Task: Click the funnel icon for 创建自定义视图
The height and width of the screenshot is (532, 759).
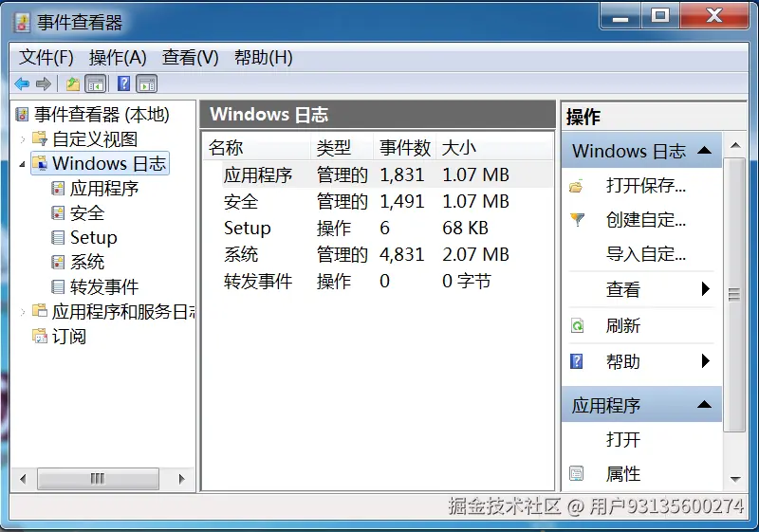Action: [577, 220]
